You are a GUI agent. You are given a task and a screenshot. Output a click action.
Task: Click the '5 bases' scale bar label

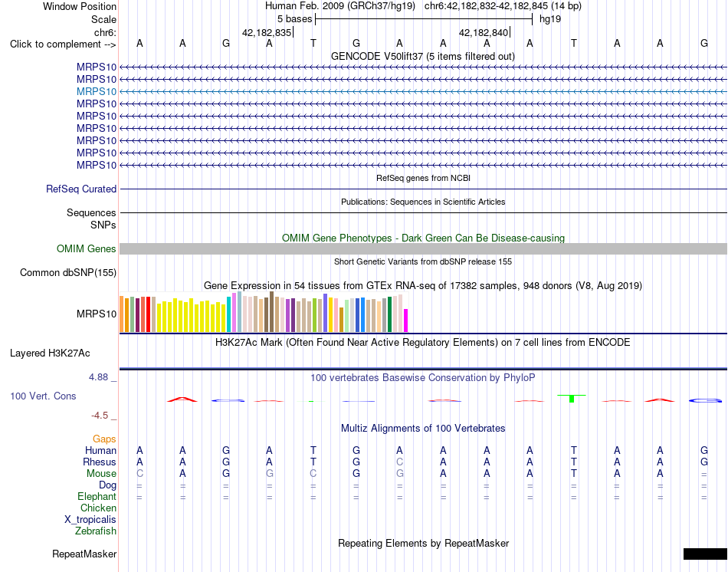[x=294, y=19]
